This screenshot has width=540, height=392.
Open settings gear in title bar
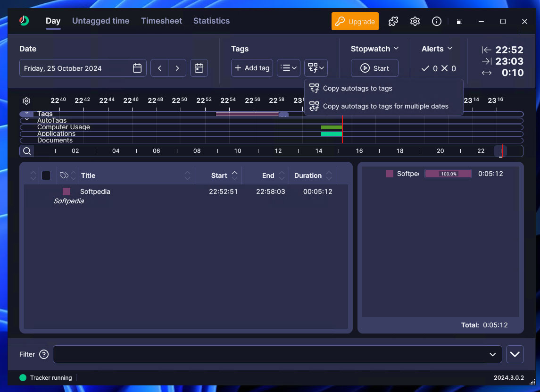pos(415,21)
